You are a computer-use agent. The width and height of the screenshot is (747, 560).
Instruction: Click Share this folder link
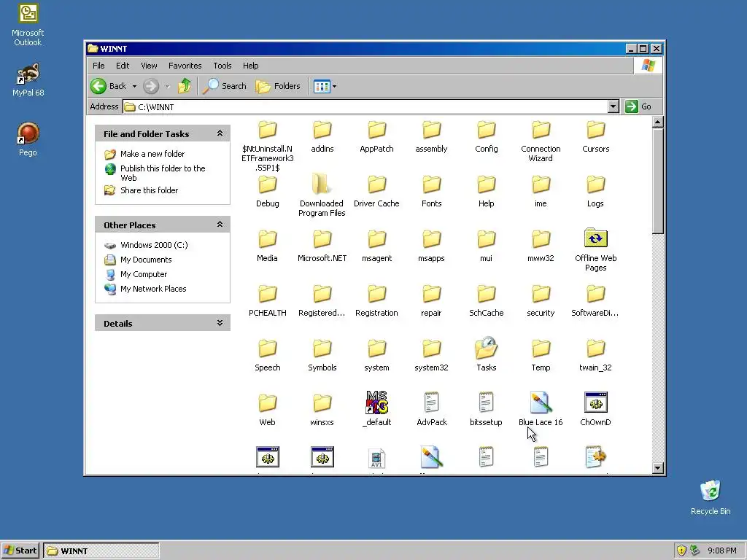pos(149,190)
